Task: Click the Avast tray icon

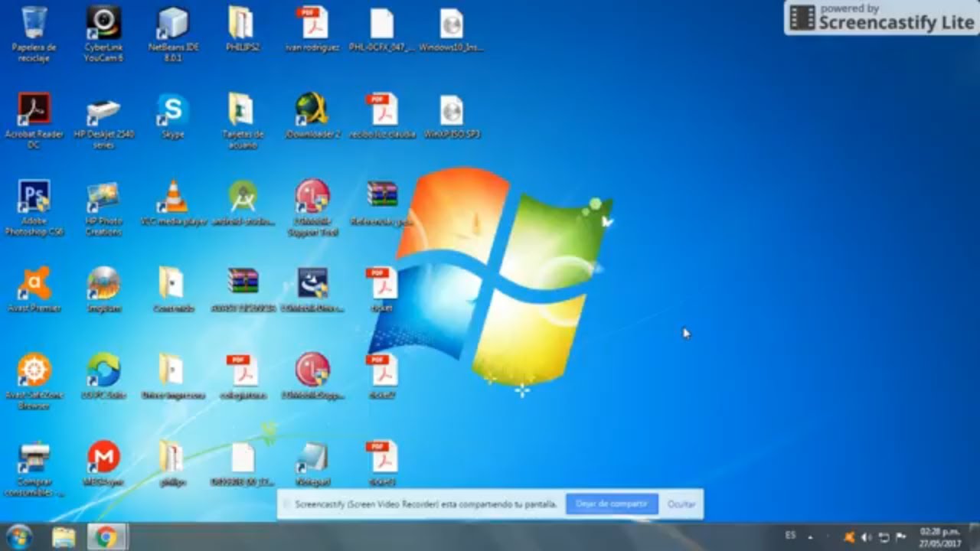Action: (849, 537)
